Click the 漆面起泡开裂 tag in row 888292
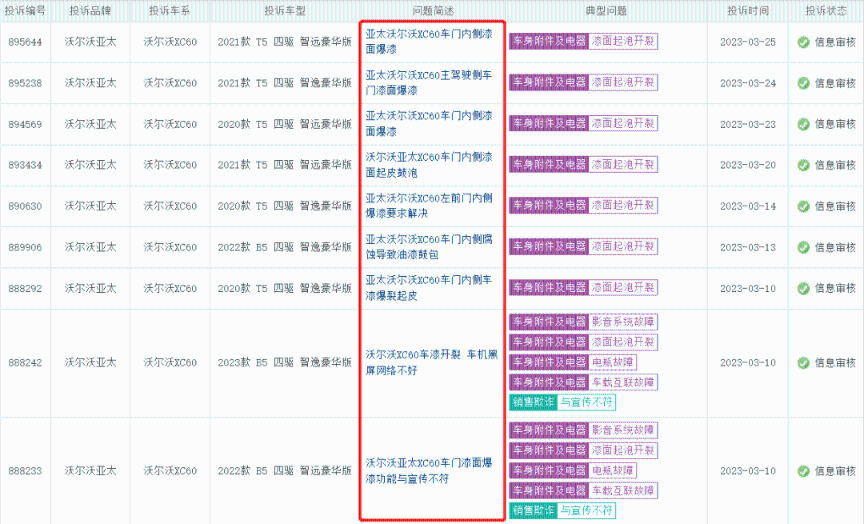The image size is (864, 524). (x=623, y=287)
